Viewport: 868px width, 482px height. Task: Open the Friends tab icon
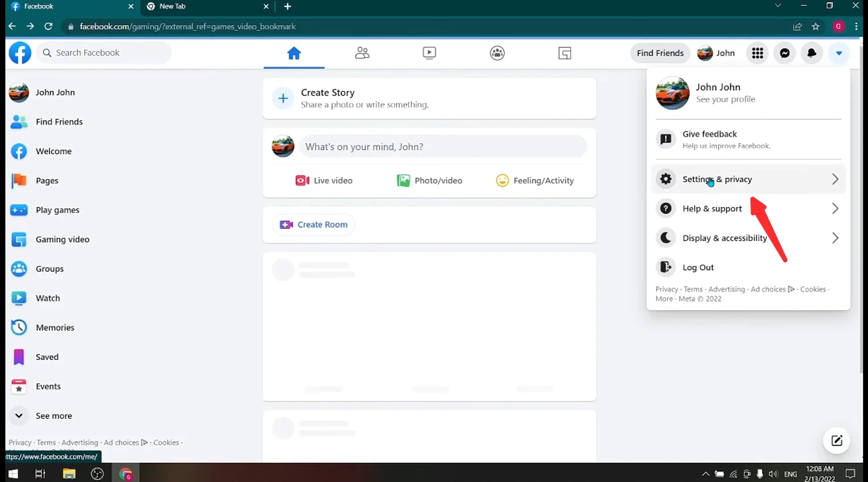coord(362,53)
